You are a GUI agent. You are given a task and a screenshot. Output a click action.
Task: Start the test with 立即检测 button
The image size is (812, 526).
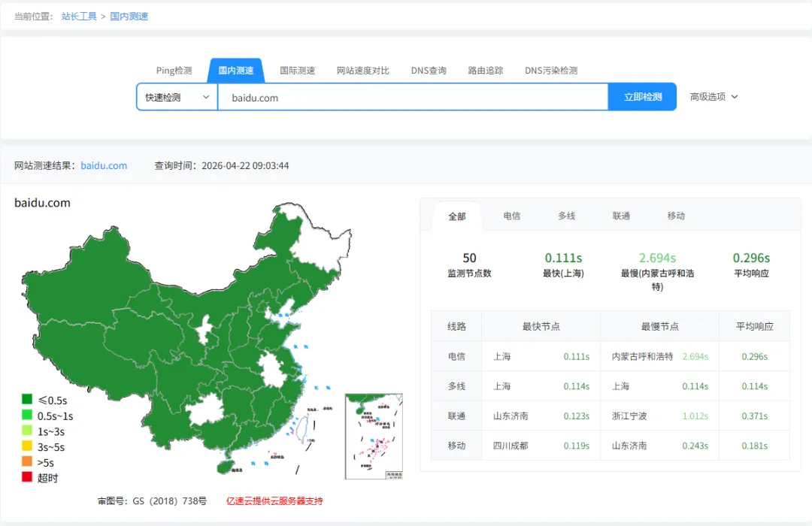[x=642, y=97]
